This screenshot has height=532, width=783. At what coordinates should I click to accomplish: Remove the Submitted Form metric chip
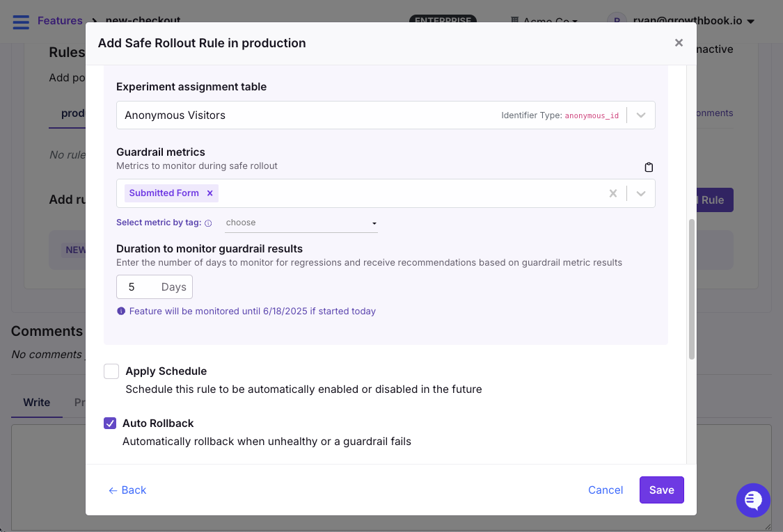(209, 193)
